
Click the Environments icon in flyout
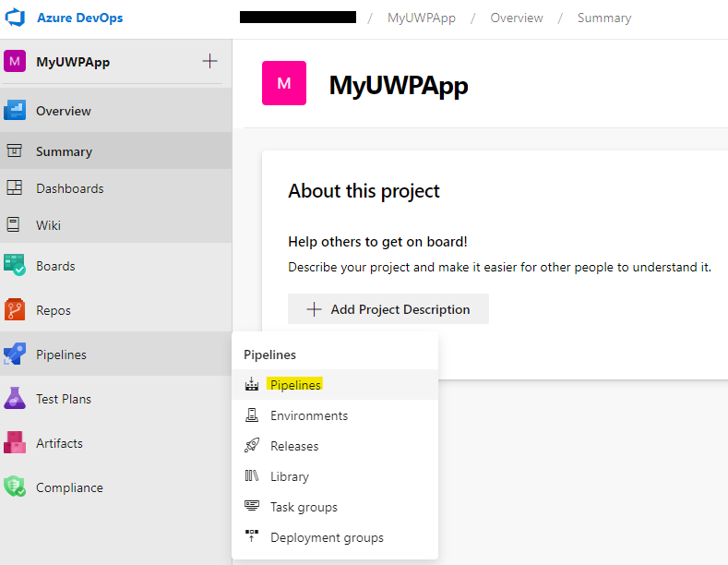tap(252, 415)
